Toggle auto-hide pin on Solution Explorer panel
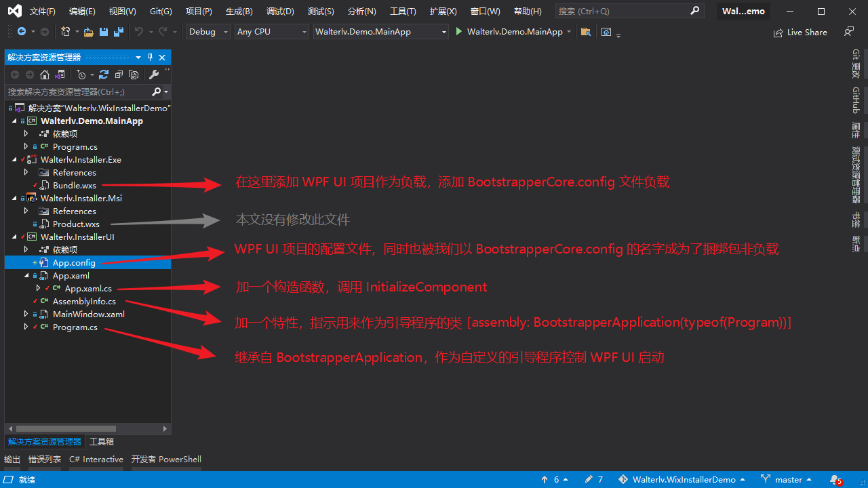The image size is (868, 488). click(151, 58)
